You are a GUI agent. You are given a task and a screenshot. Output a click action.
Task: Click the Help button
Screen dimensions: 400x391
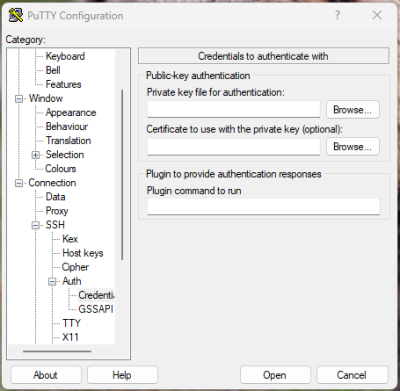point(122,375)
